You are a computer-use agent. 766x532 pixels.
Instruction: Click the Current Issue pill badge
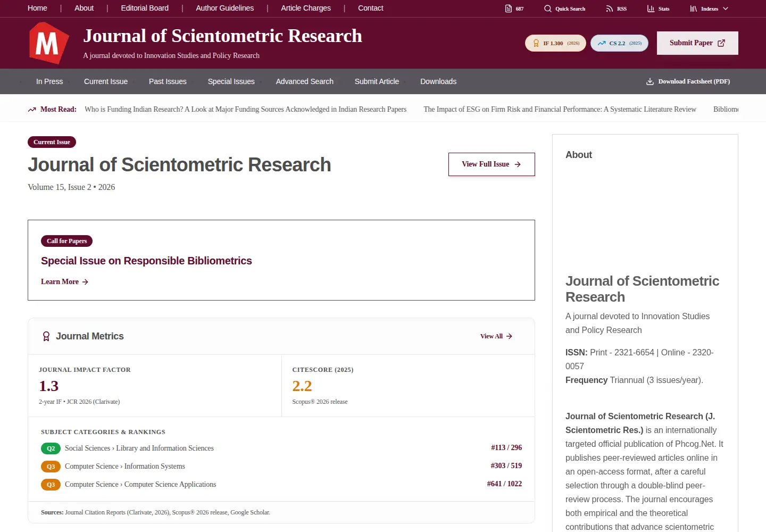click(x=52, y=142)
